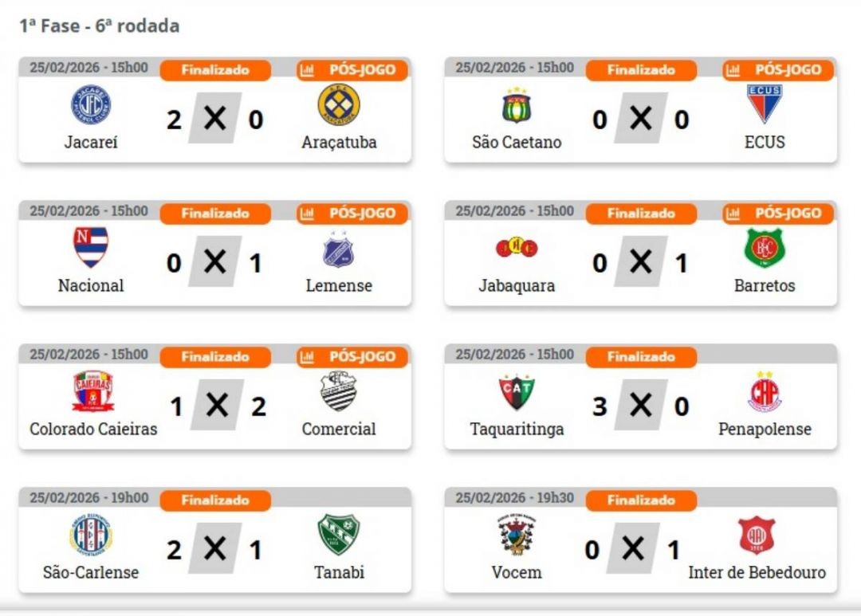
Task: Open the Nacional club crest
Action: [x=91, y=247]
